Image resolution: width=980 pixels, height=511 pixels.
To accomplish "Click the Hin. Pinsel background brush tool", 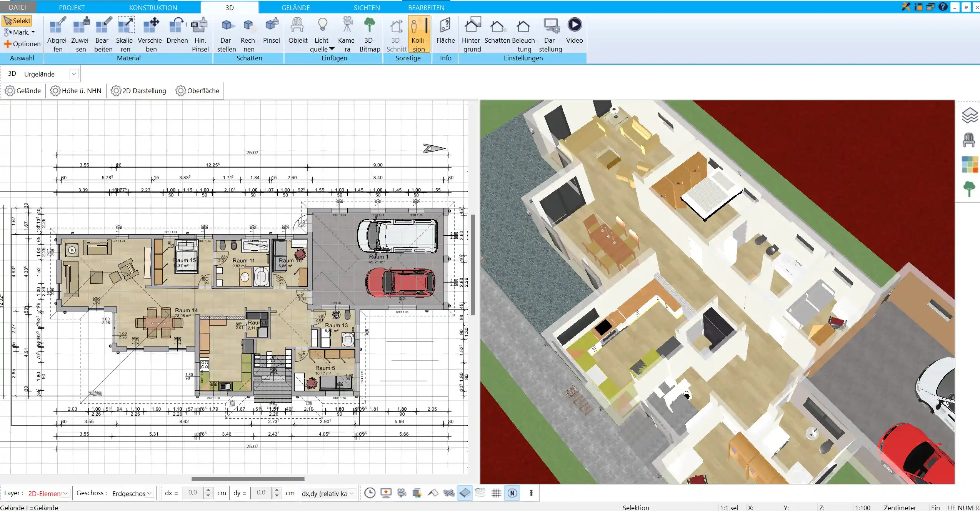I will pyautogui.click(x=200, y=34).
